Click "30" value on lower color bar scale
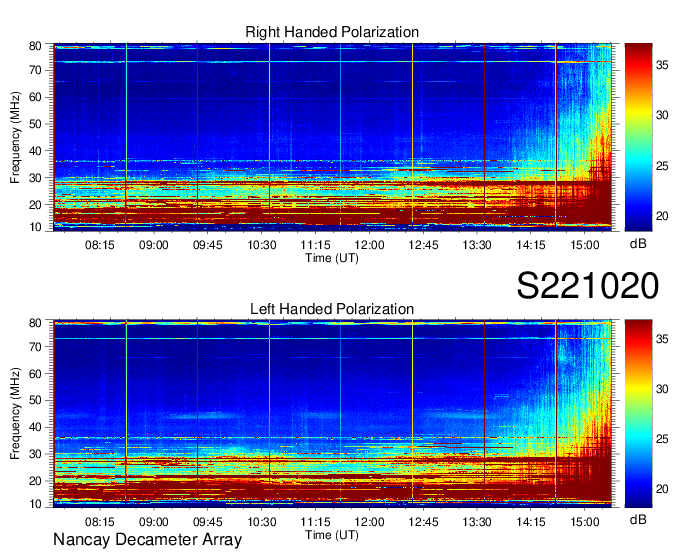The width and height of the screenshot is (680, 552). click(x=662, y=389)
